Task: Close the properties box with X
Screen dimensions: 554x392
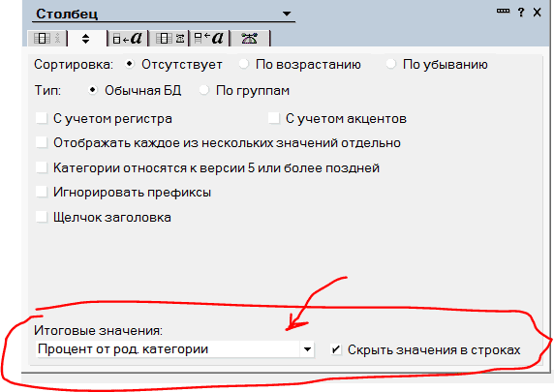Action: 537,13
